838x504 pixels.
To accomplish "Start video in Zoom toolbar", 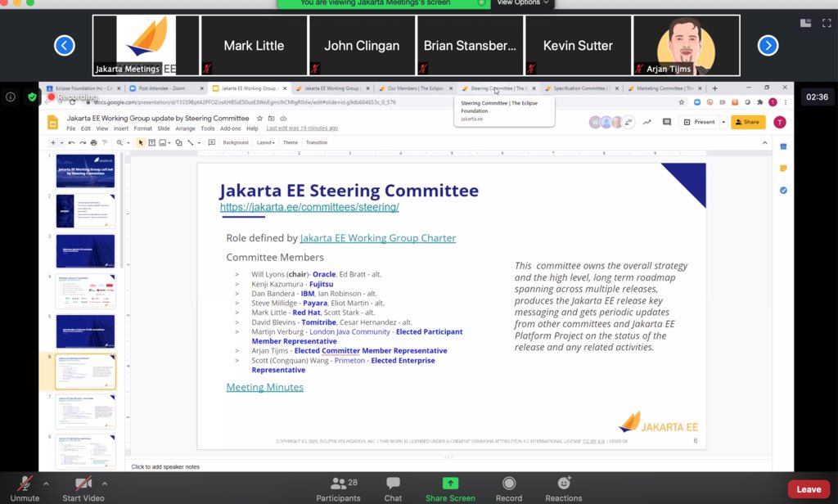I will (x=83, y=489).
